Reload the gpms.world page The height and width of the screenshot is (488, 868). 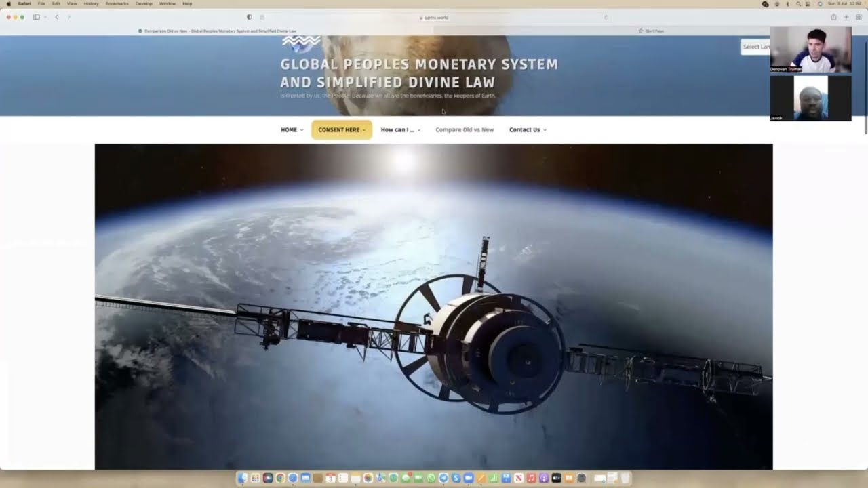606,17
